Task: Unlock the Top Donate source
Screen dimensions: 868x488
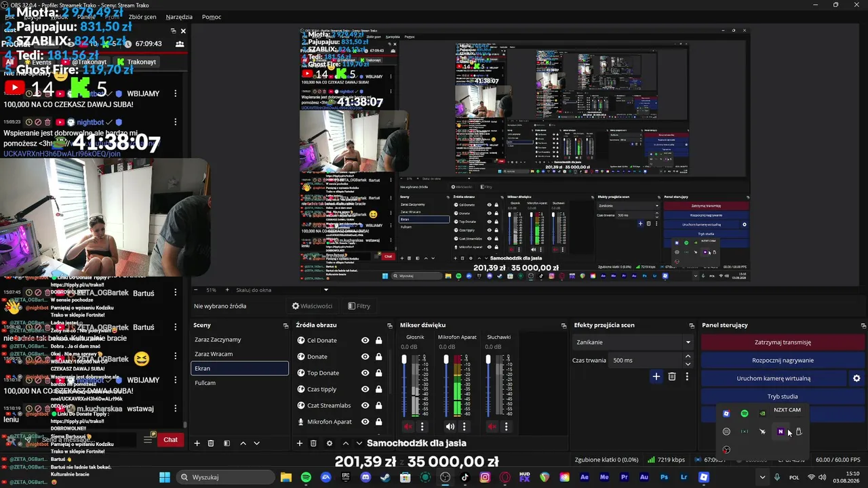Action: coord(378,373)
